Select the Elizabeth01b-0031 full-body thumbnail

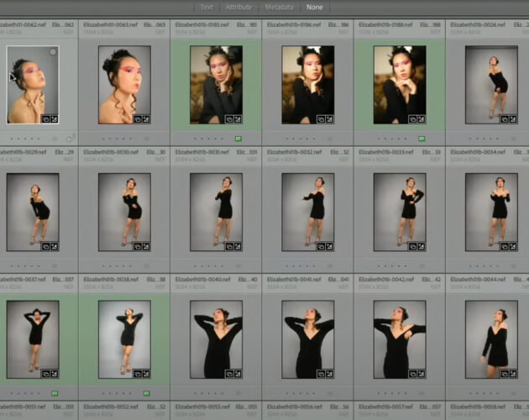click(217, 212)
